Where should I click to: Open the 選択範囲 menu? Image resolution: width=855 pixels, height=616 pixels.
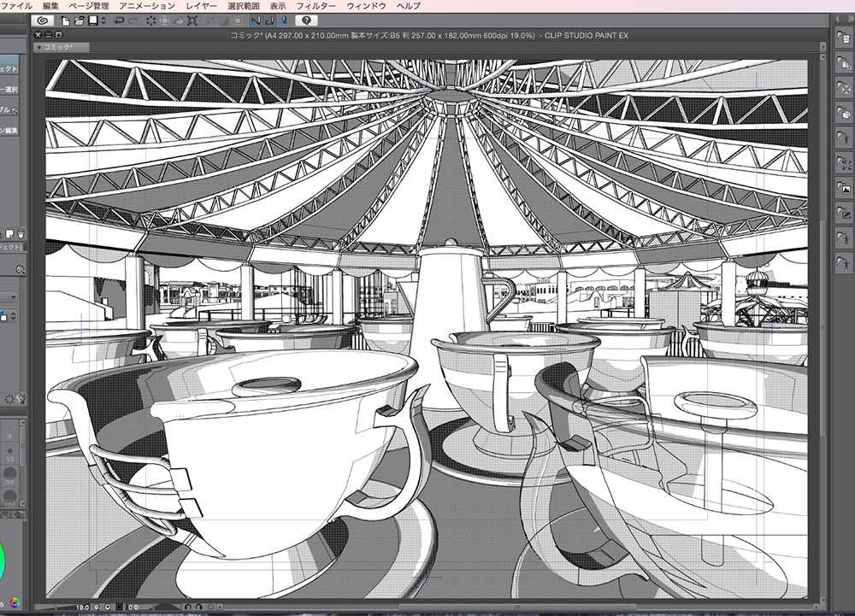tap(243, 6)
